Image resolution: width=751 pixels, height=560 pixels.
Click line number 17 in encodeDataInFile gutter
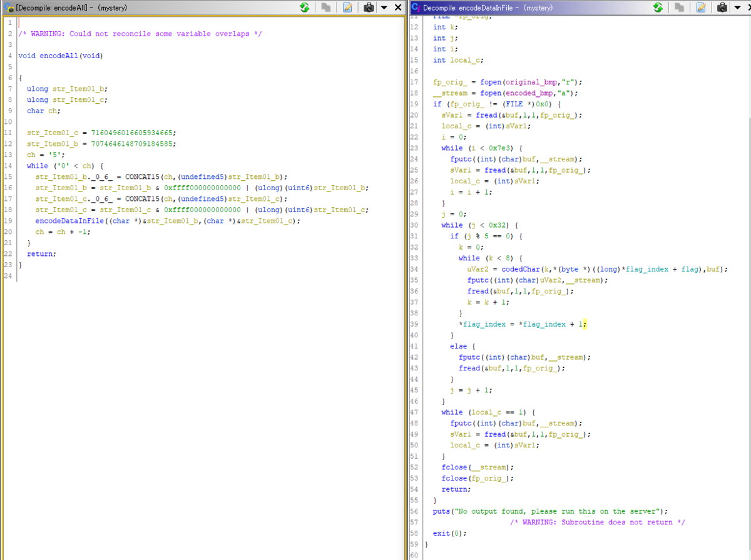tap(414, 82)
